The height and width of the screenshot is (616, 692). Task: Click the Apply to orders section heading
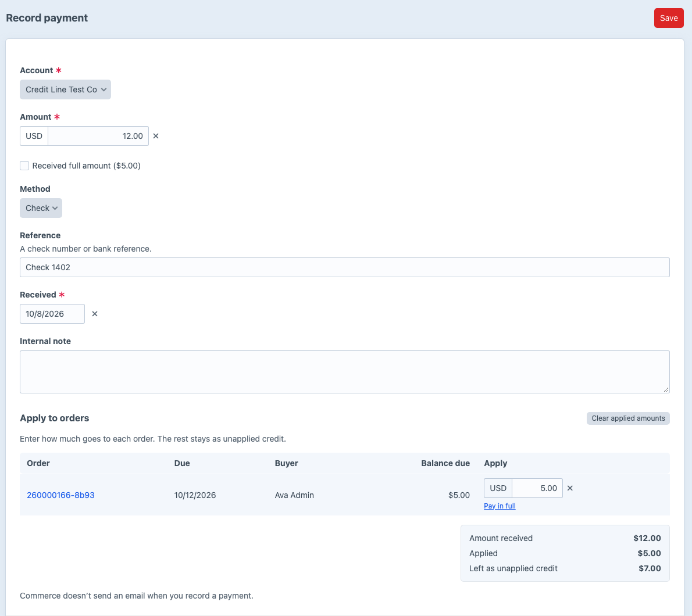[x=54, y=418]
